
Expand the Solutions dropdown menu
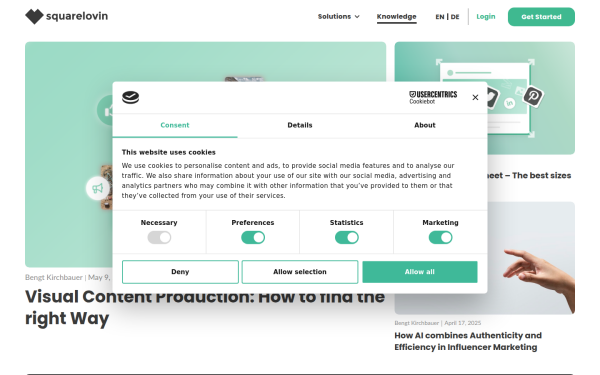(x=338, y=16)
